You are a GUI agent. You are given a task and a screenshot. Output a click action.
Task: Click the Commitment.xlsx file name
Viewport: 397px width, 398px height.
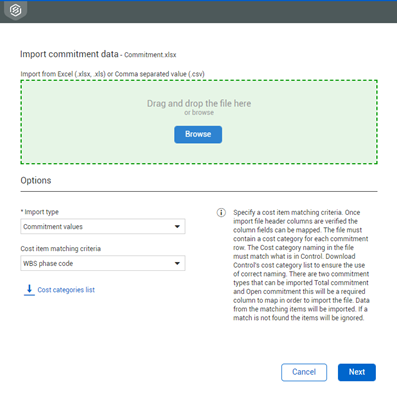tap(150, 55)
